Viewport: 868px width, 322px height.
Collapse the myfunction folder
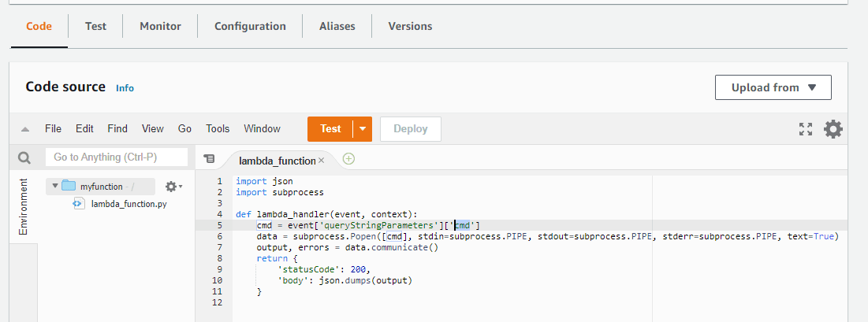pyautogui.click(x=55, y=187)
